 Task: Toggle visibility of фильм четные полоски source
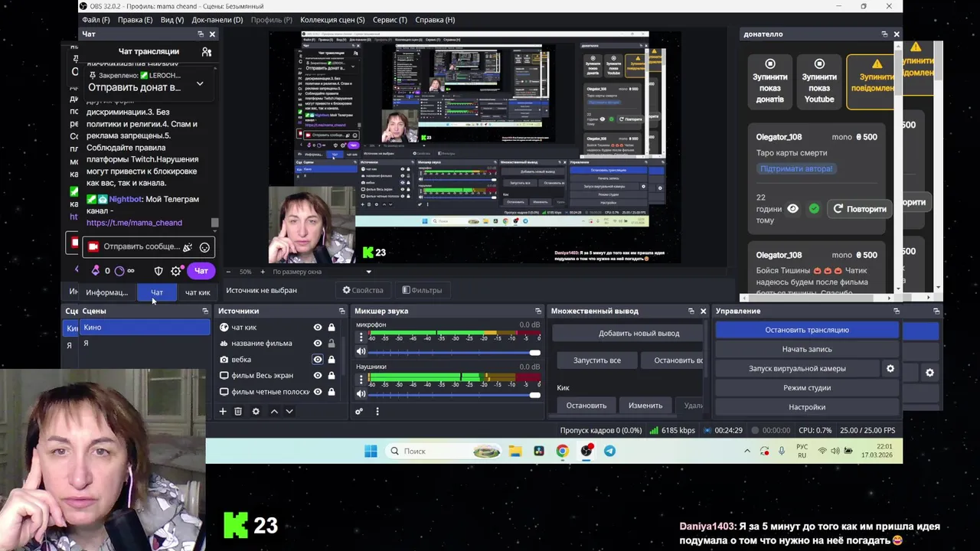coord(318,392)
